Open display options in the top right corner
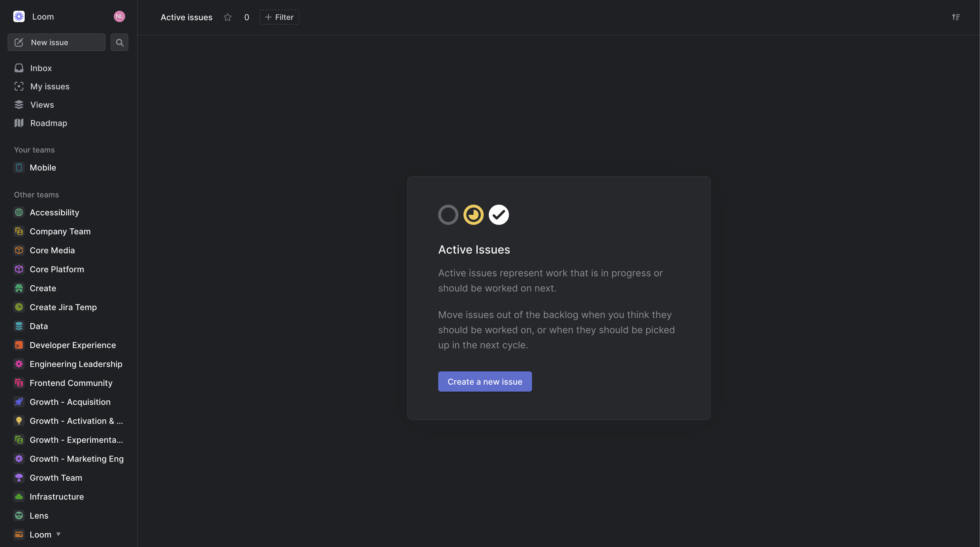Screen dimensions: 980x547 click(956, 17)
